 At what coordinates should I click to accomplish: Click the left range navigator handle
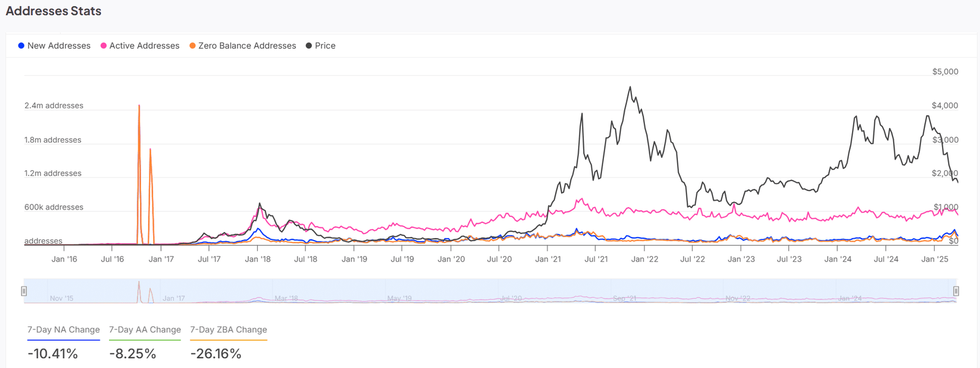(x=24, y=291)
